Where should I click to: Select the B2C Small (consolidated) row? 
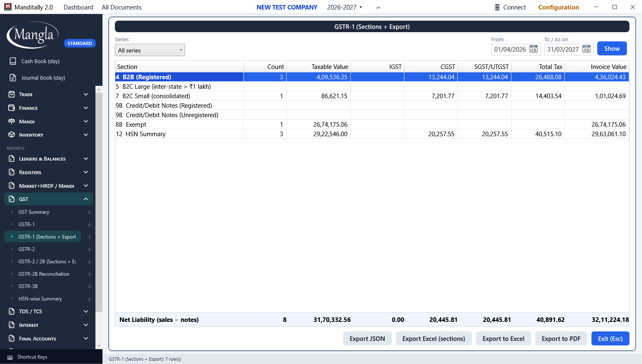tap(372, 96)
